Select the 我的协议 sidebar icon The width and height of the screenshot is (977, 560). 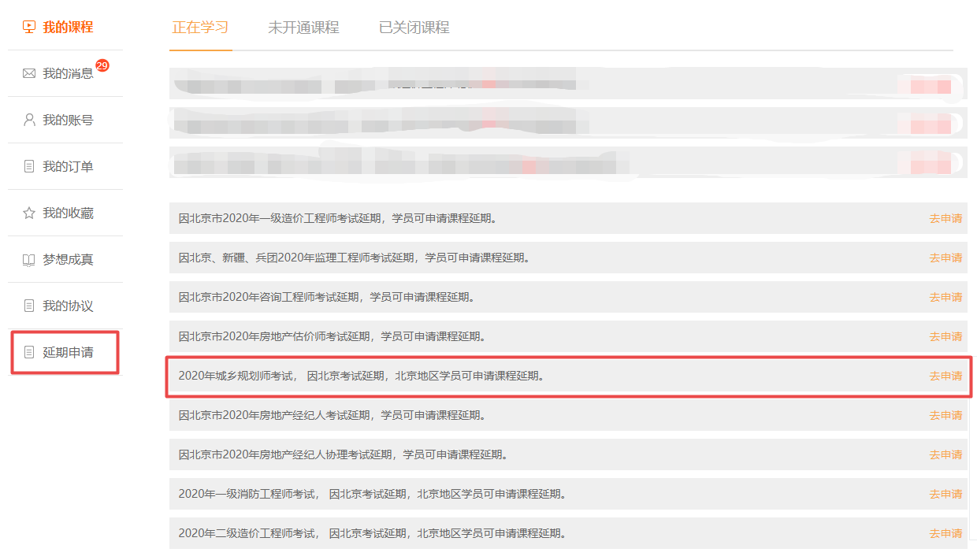click(29, 306)
